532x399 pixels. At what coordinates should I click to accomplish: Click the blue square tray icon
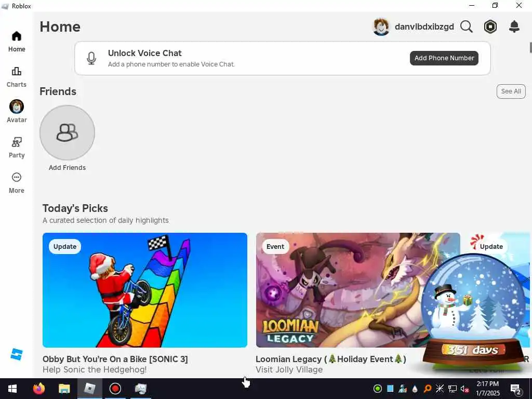point(390,389)
